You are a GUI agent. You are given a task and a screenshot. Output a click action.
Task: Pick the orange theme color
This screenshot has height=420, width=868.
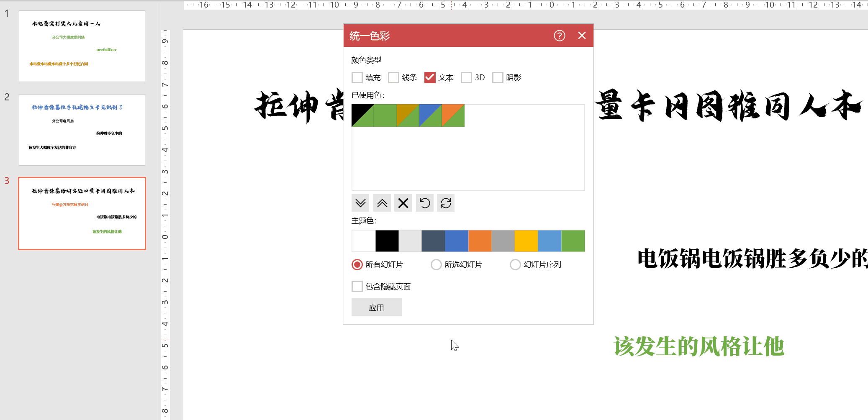(480, 241)
